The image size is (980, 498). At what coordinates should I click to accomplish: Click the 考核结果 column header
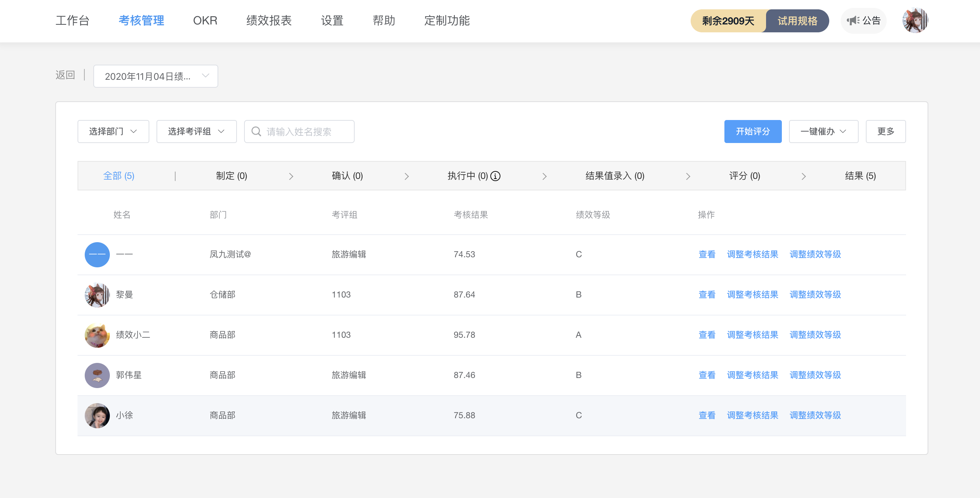click(x=471, y=215)
